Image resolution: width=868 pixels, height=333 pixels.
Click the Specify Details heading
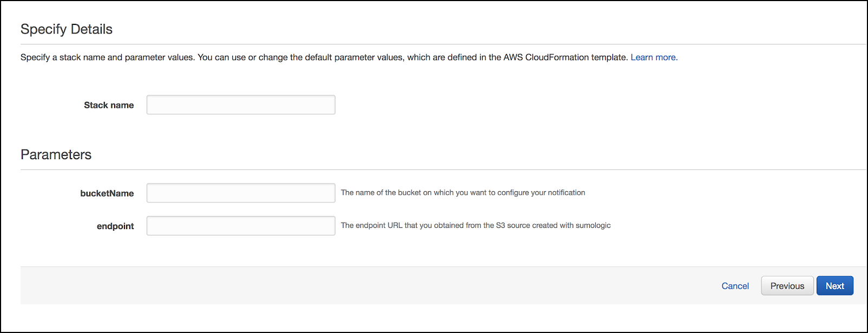pos(67,29)
